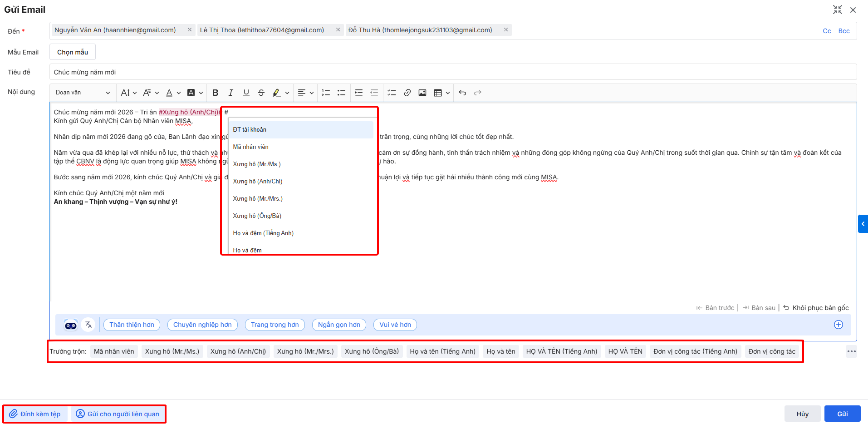
Task: Select 'Mã nhân viên' from the suggestion list
Action: (x=250, y=147)
